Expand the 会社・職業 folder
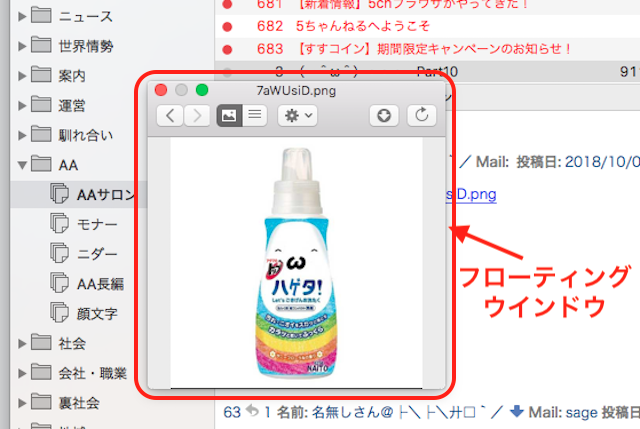 point(22,373)
